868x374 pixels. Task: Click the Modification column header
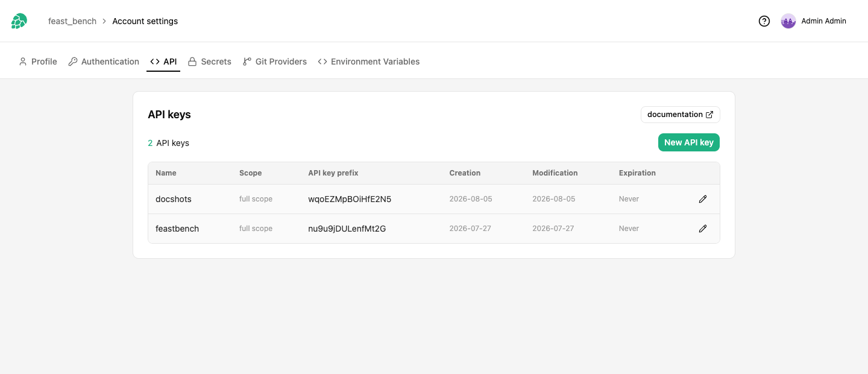[555, 173]
